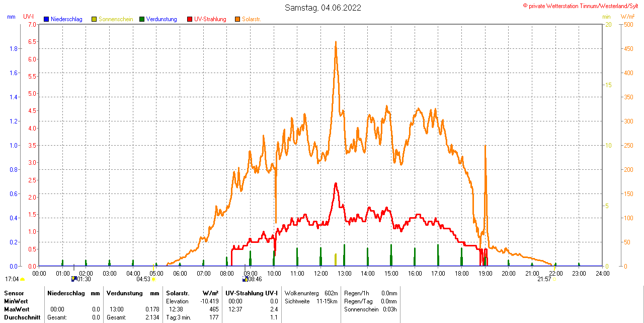Click the Sichtweite value 11-15km
Screen dimensions: 644x323
[327, 301]
